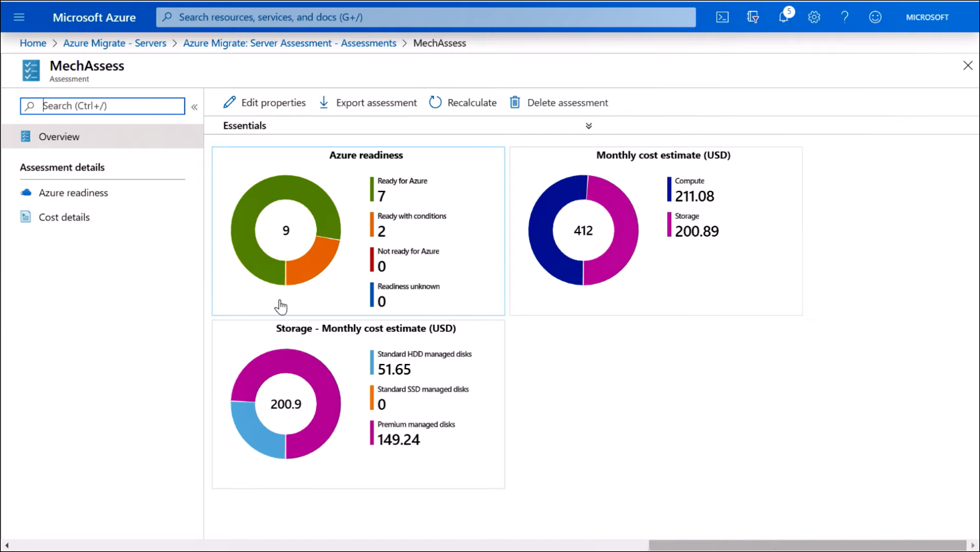Focus the top search resources box

pyautogui.click(x=426, y=17)
